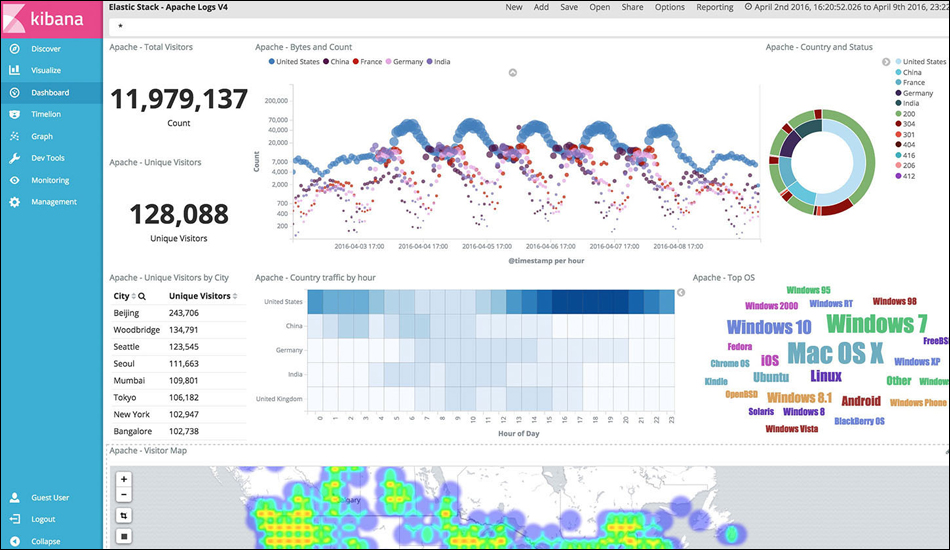Click New in top menu
The image size is (950, 550).
coord(514,7)
